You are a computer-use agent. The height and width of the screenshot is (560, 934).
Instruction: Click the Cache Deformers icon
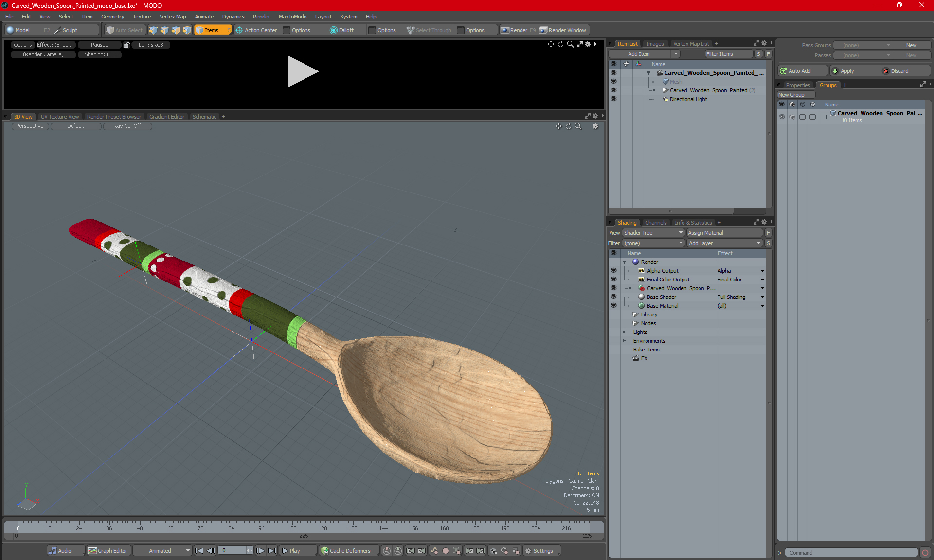(x=325, y=551)
